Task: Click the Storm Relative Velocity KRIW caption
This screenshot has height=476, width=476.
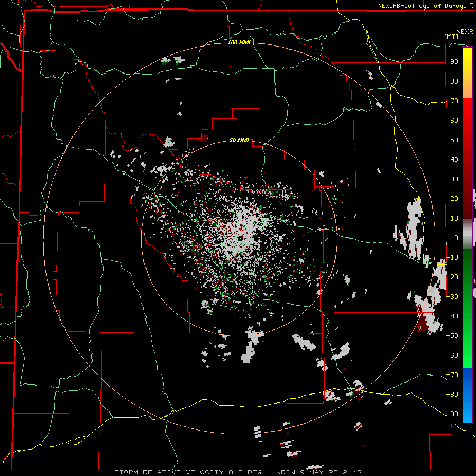Action: pos(240,472)
